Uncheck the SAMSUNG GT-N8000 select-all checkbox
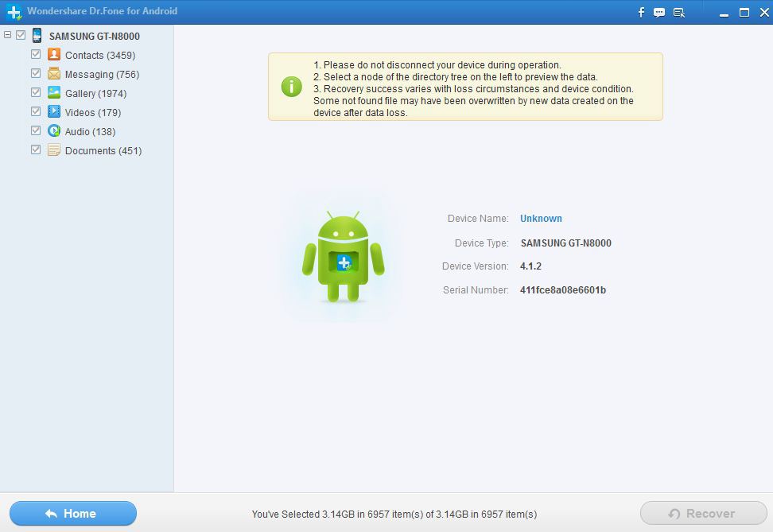Image resolution: width=773 pixels, height=532 pixels. point(21,35)
